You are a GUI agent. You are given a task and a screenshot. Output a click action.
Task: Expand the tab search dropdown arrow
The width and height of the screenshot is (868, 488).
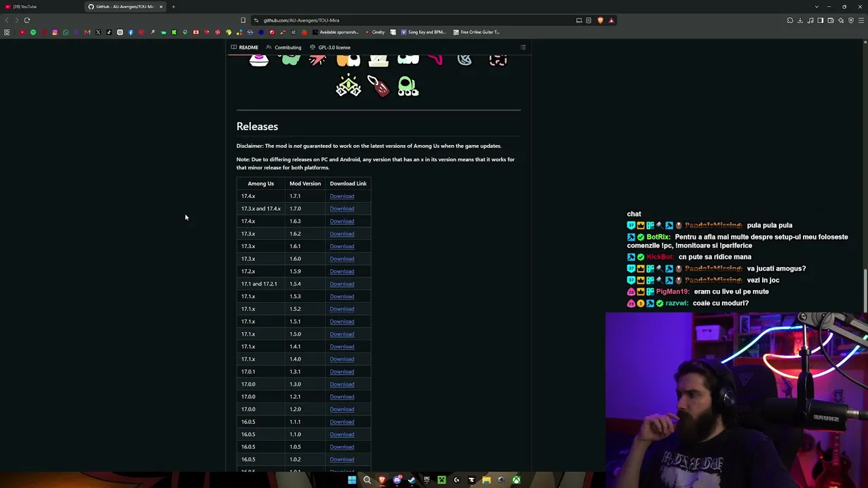tap(816, 7)
